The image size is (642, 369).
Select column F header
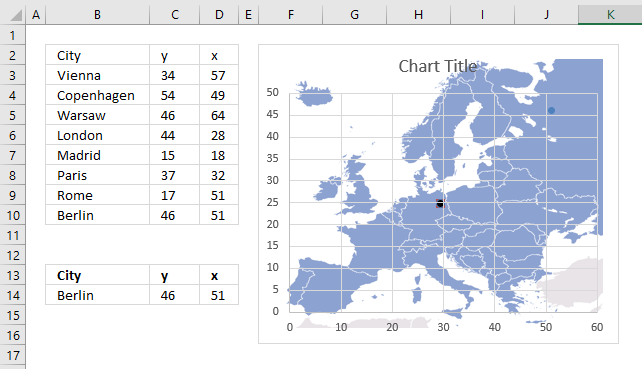coord(291,15)
